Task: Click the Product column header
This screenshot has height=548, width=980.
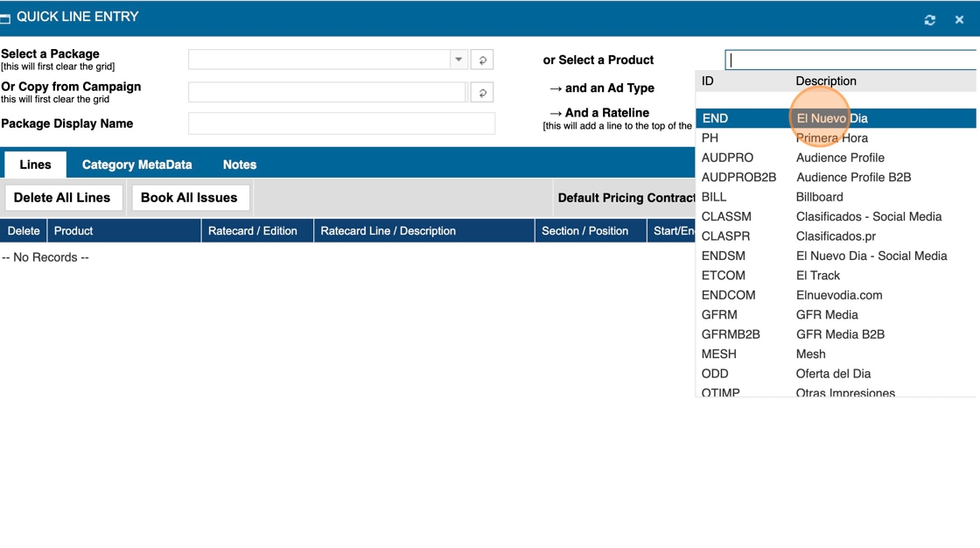Action: click(x=123, y=231)
